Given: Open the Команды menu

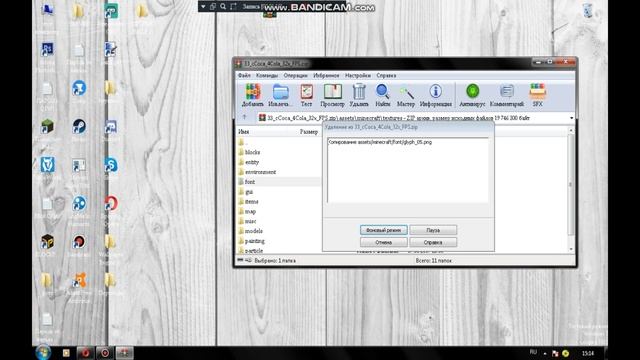Looking at the screenshot, I should (x=267, y=76).
